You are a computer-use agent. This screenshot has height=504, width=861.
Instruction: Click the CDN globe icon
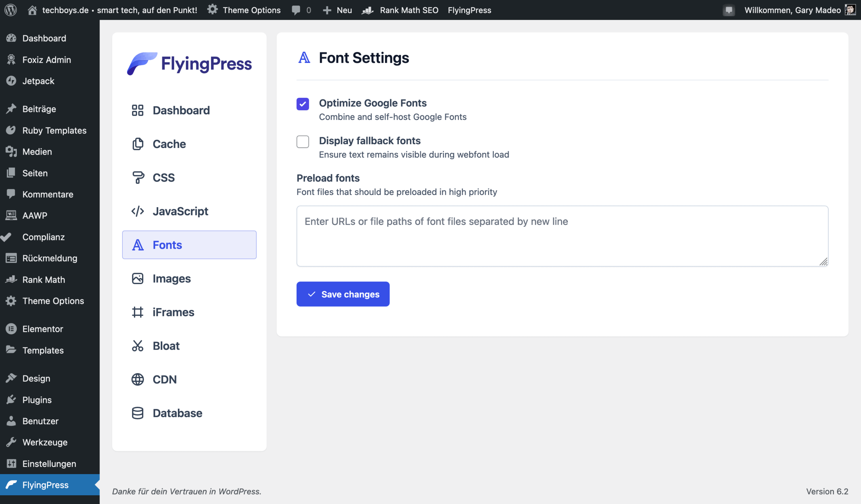138,379
